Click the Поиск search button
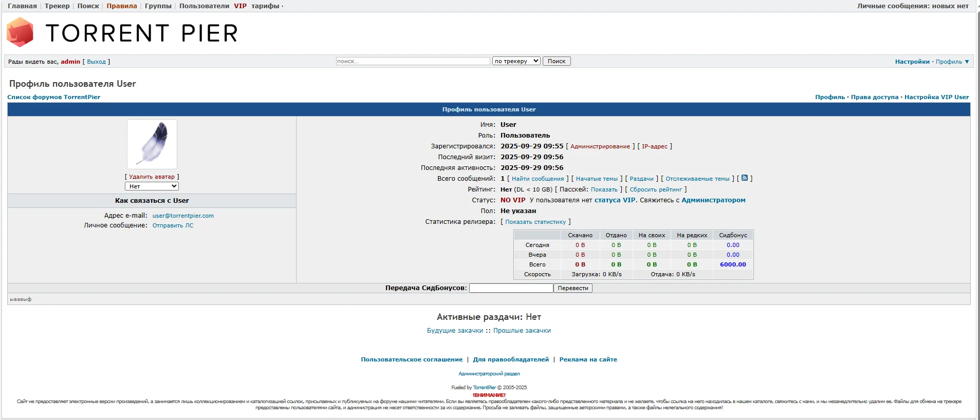980x420 pixels. 557,61
